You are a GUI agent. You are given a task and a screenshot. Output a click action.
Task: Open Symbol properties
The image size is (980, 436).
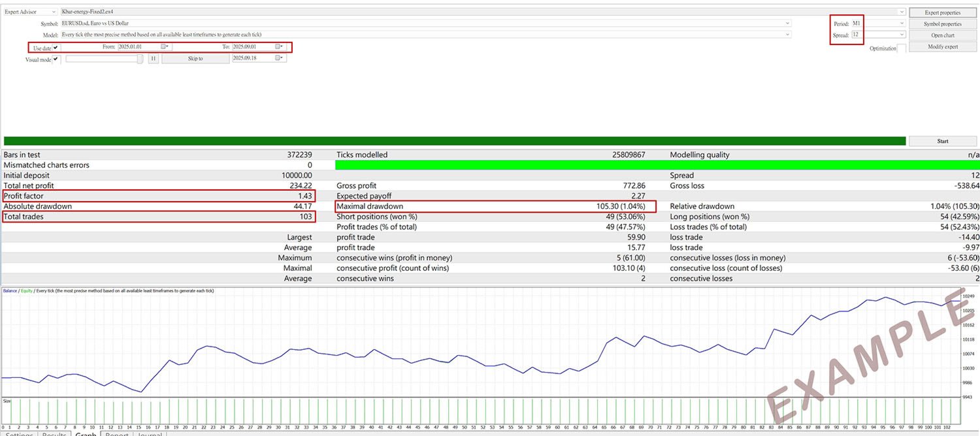click(943, 24)
